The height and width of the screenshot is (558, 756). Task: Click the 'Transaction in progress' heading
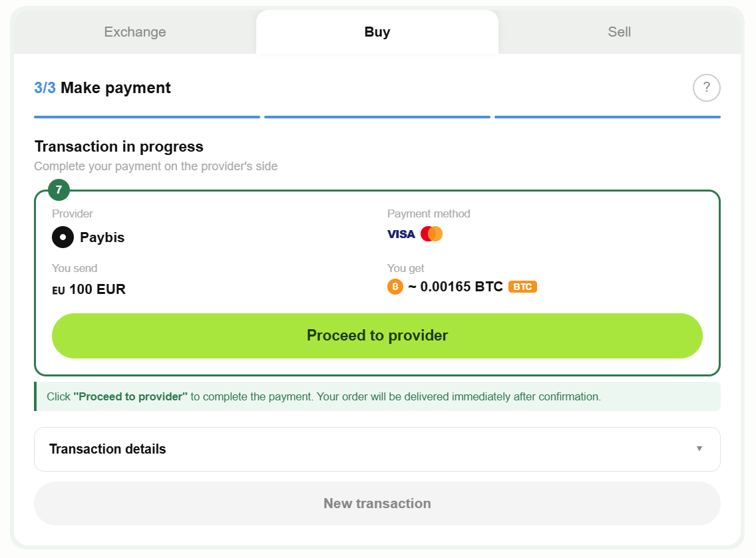pyautogui.click(x=119, y=146)
